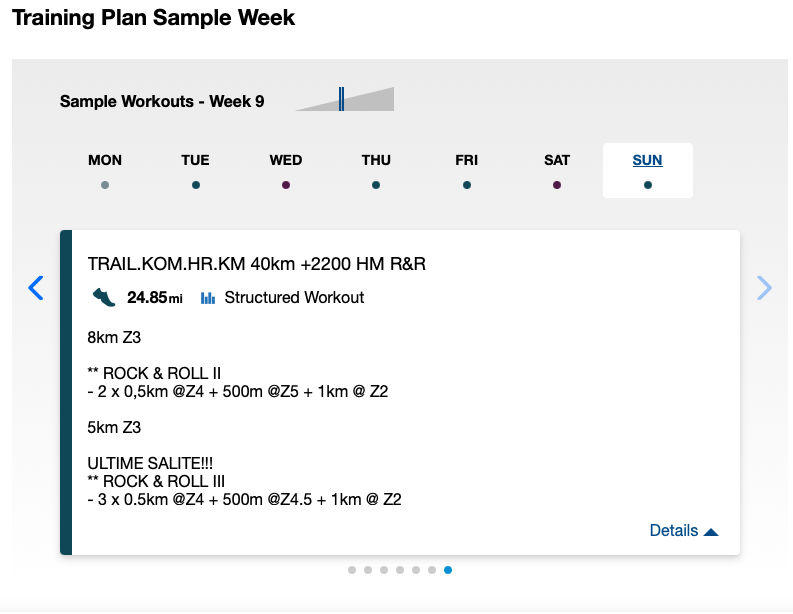
Task: Click the week 9 marker on progress ramp
Action: coord(341,99)
